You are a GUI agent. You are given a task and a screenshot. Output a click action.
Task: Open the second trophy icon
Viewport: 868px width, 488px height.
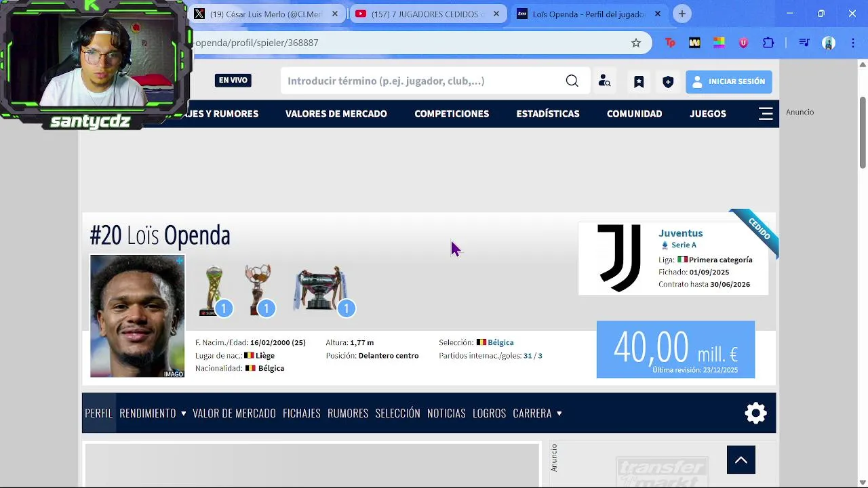pos(260,290)
